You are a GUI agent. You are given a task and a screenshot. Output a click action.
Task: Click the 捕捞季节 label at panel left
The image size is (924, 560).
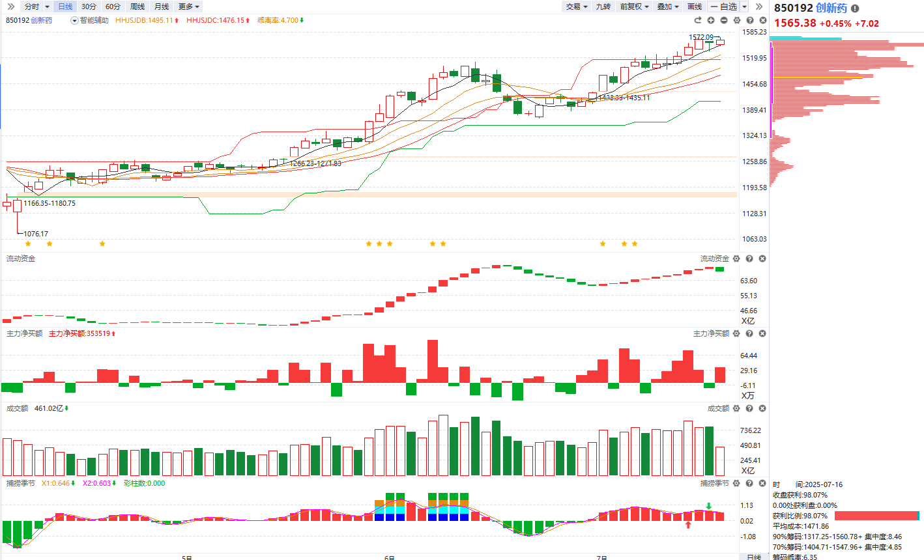pos(21,483)
